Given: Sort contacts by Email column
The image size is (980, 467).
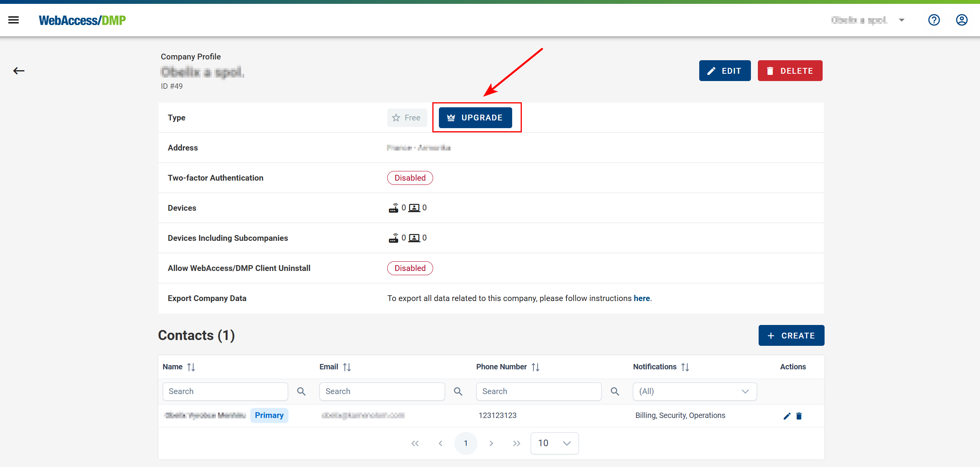Looking at the screenshot, I should tap(347, 367).
